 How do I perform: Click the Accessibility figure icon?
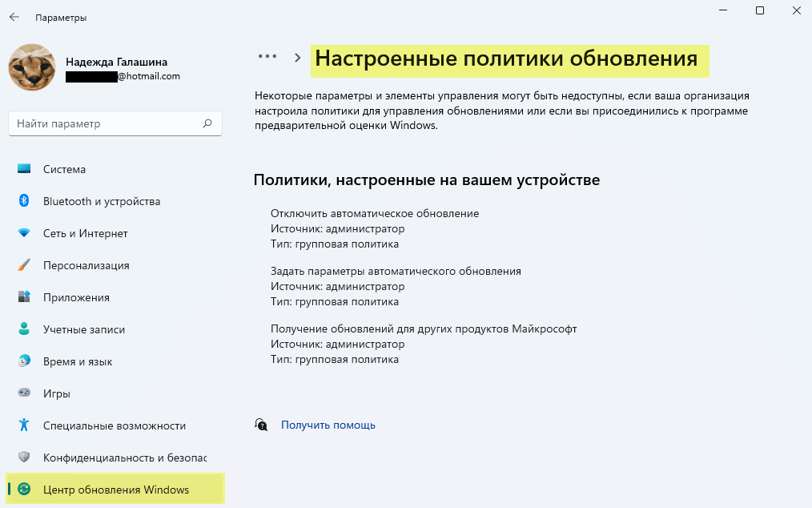[24, 425]
